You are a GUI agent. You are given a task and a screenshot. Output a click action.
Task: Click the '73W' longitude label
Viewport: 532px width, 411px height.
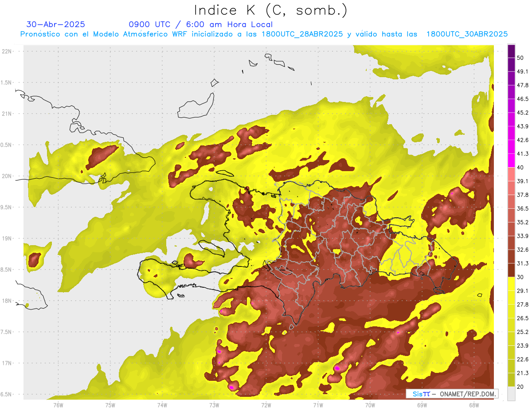click(x=214, y=405)
